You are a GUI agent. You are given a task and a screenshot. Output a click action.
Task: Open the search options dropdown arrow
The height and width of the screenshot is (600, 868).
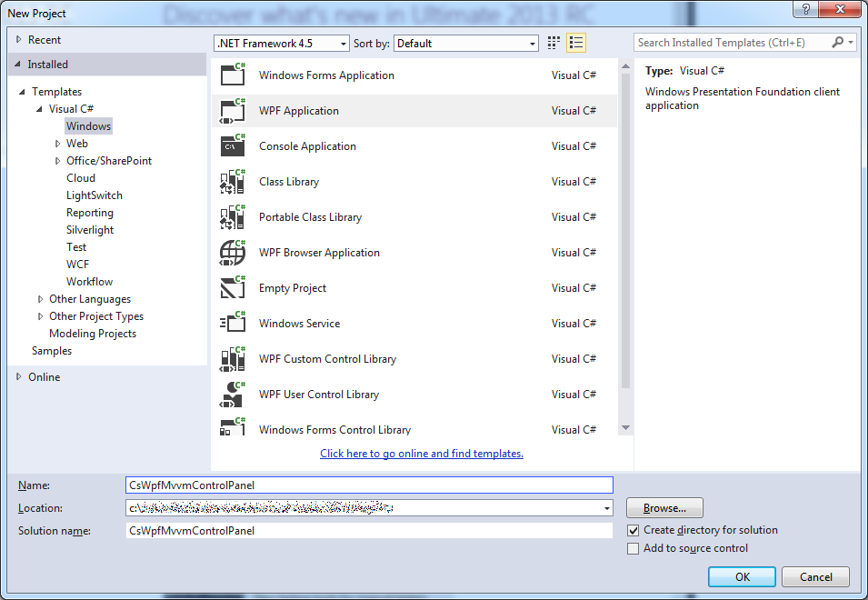click(x=851, y=42)
